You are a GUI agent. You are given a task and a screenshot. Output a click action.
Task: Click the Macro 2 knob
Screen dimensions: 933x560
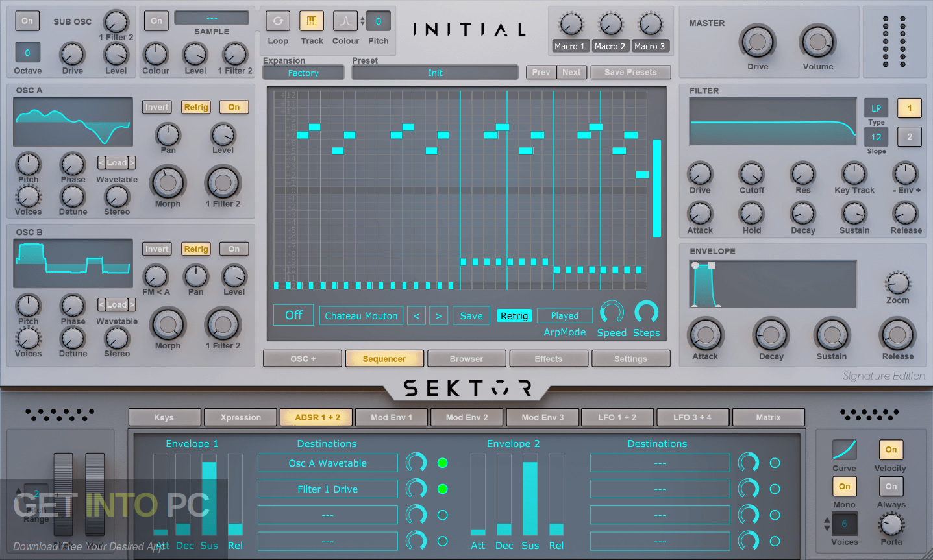tap(610, 25)
